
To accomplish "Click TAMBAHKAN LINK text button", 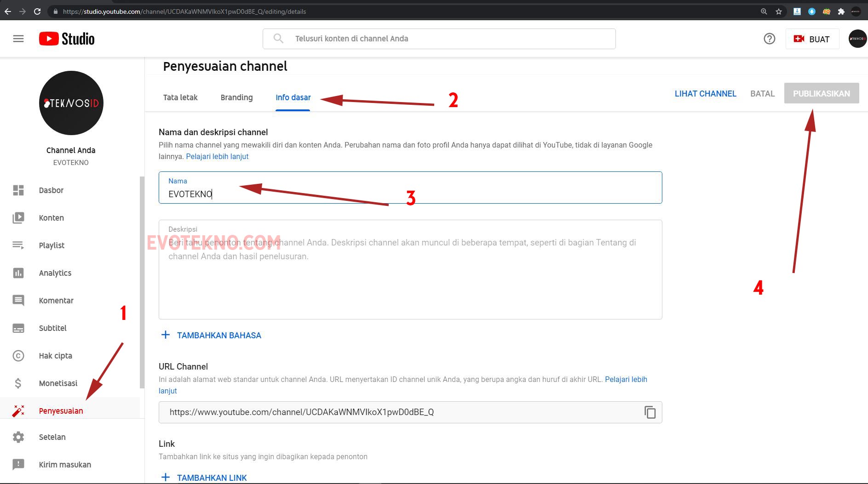I will pyautogui.click(x=212, y=478).
